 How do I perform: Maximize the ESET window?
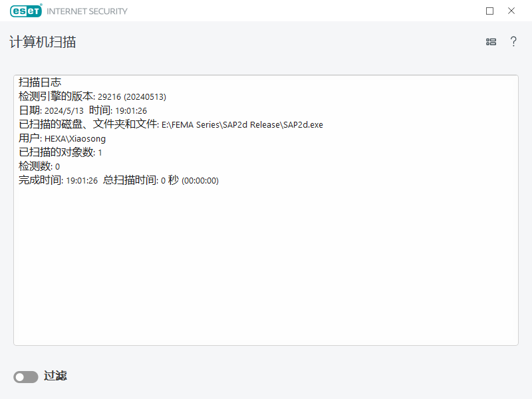pyautogui.click(x=489, y=11)
